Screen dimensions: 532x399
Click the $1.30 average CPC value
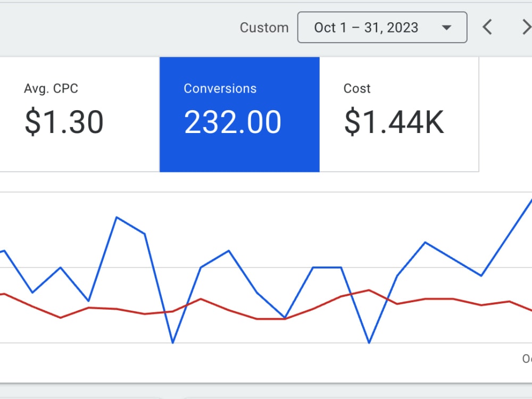point(64,122)
